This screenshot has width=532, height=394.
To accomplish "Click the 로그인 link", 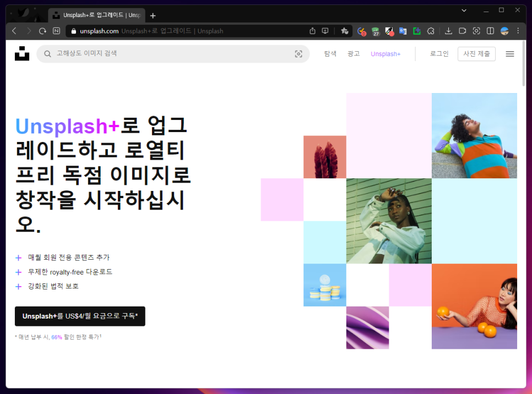I will [x=439, y=54].
